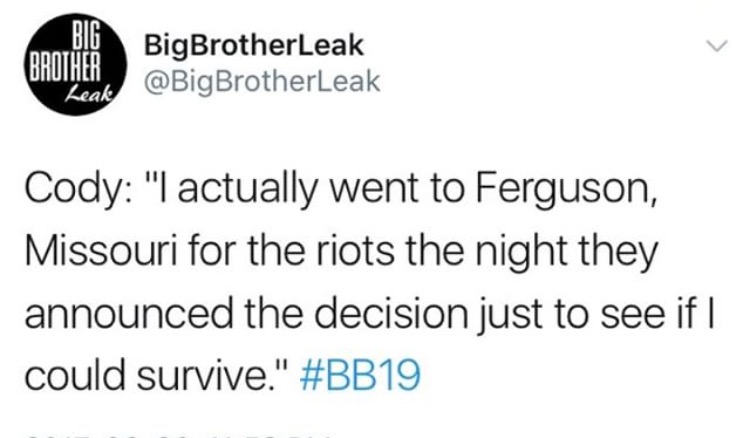Image resolution: width=750 pixels, height=438 pixels.
Task: Click the word survive in the tweet
Action: click(x=202, y=374)
